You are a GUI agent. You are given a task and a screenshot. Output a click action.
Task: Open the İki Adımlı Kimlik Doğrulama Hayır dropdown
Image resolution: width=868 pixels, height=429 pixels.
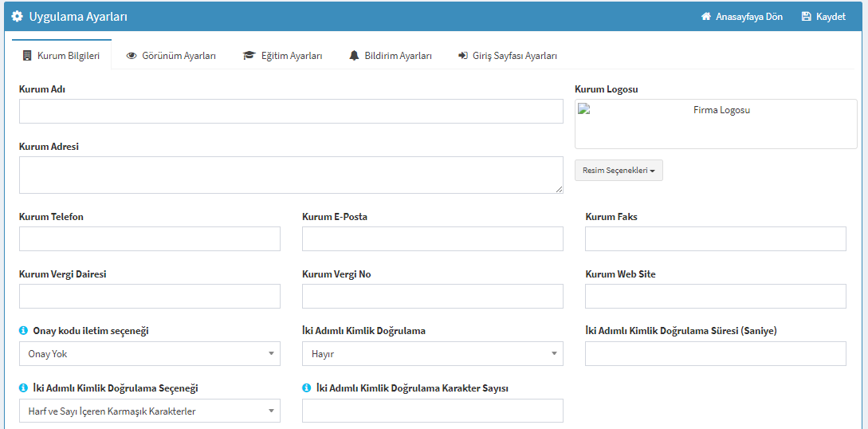tap(432, 354)
